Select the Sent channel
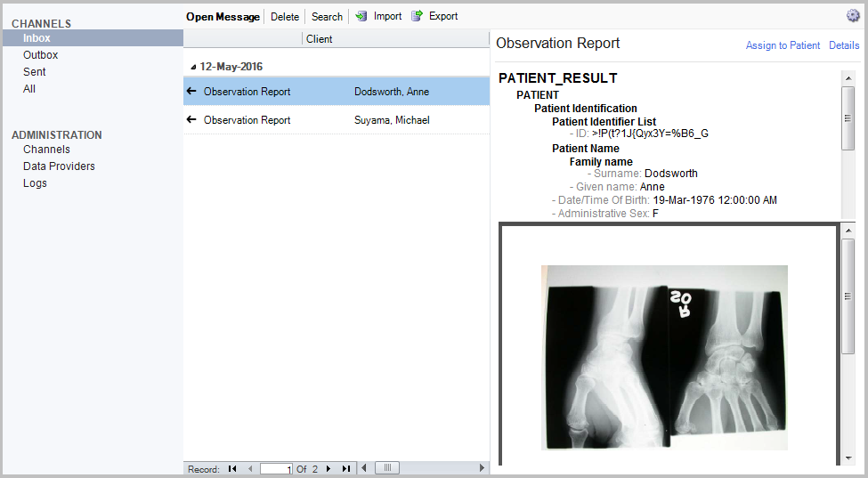The width and height of the screenshot is (868, 478). pyautogui.click(x=35, y=72)
